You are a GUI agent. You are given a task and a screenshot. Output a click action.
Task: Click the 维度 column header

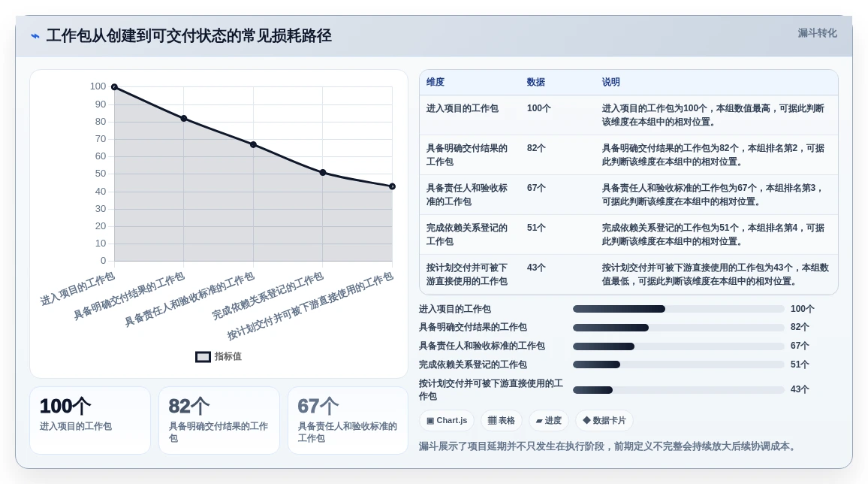(x=435, y=82)
